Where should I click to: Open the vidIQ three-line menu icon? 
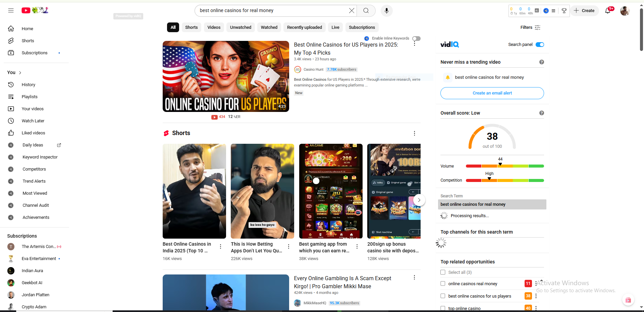point(553,11)
